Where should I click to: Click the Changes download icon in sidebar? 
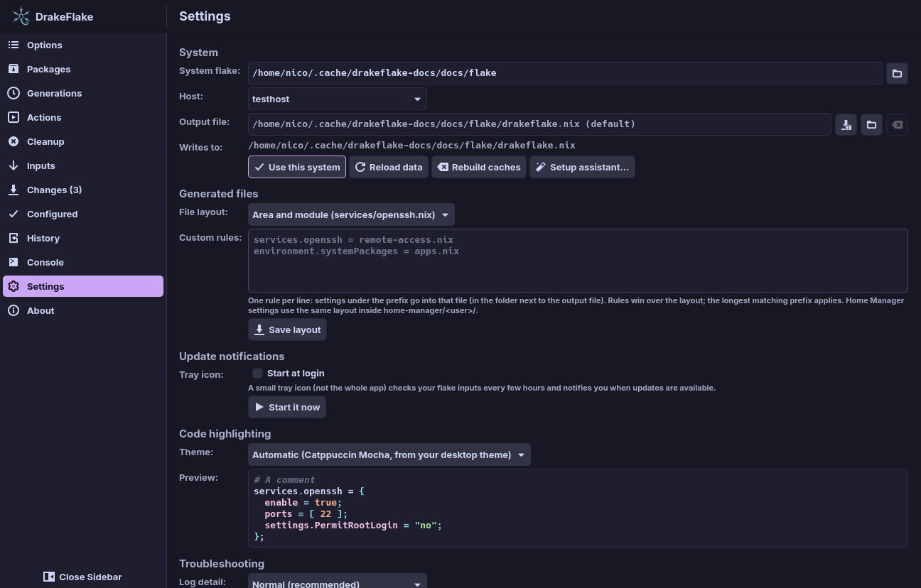point(14,190)
